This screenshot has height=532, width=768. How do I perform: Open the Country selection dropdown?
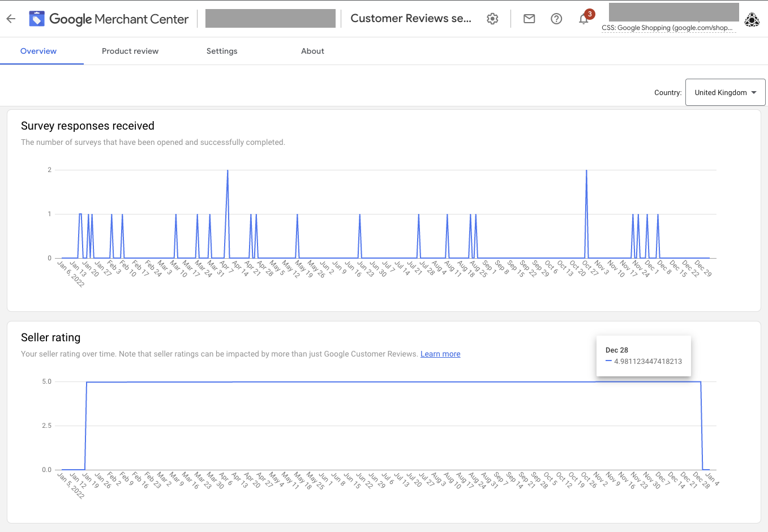[x=725, y=92]
